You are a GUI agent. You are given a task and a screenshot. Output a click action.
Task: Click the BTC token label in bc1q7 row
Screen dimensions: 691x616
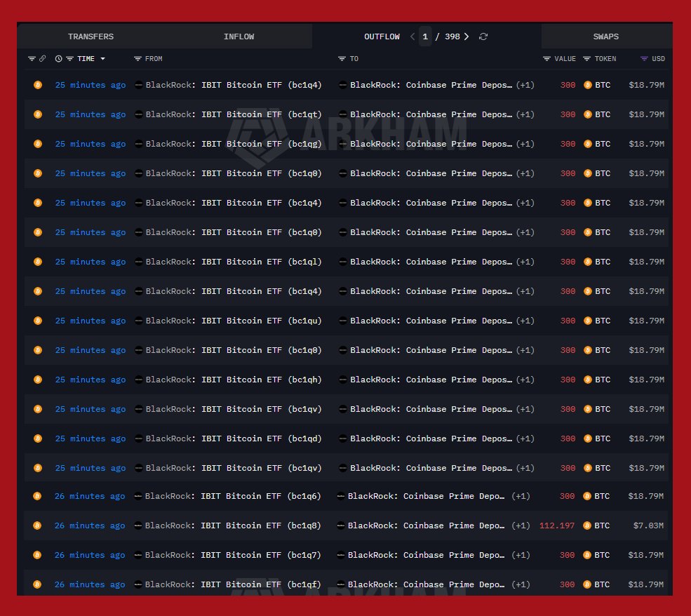(602, 555)
